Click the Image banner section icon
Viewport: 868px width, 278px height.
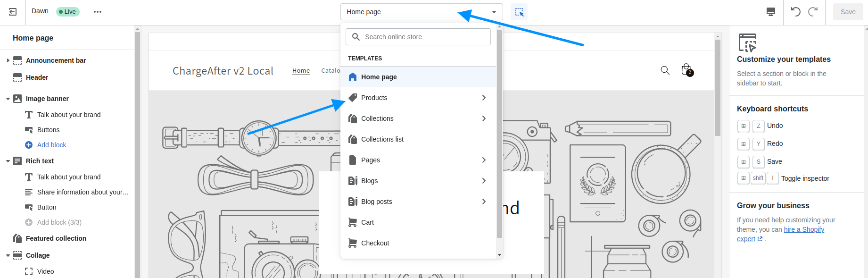17,99
